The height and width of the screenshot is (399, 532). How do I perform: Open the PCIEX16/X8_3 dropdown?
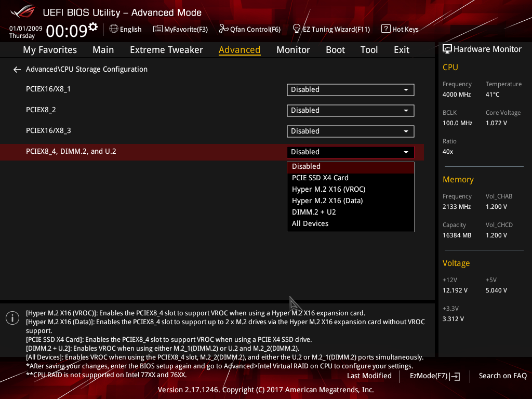click(x=351, y=131)
